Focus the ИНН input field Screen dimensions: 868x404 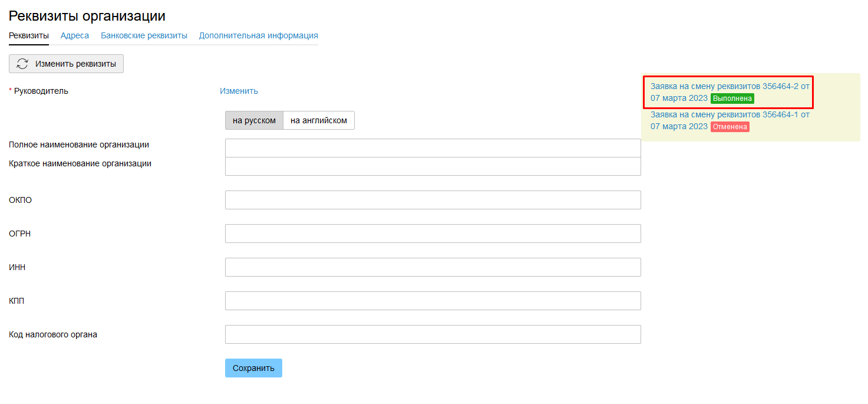[x=433, y=267]
